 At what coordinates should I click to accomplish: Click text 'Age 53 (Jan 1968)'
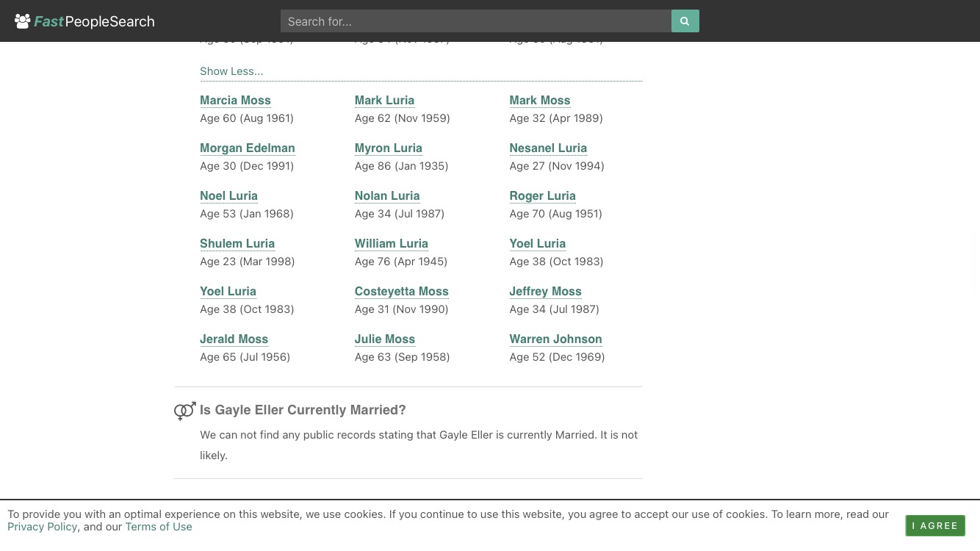pyautogui.click(x=247, y=214)
